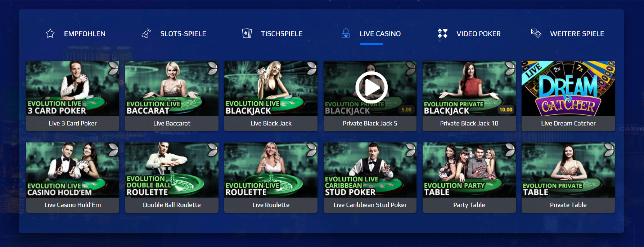Open the Double Ball Roulette thumbnail
Screen dimensions: 644x247
point(172,170)
